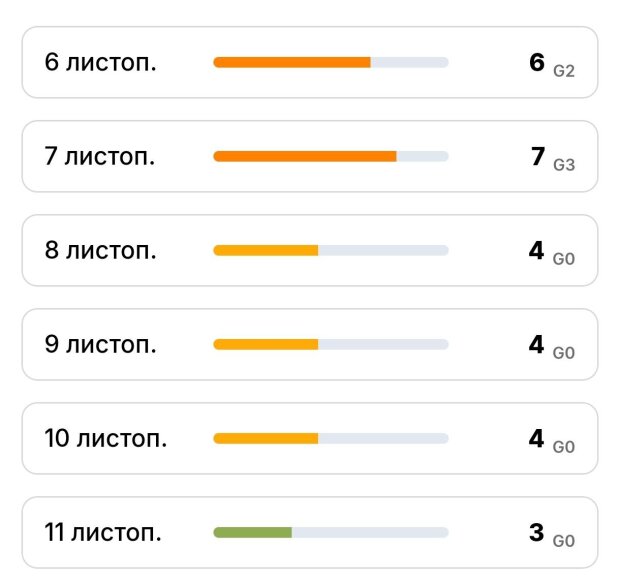Click the orange bar for 7 листоп.
The width and height of the screenshot is (620, 582).
(x=305, y=156)
